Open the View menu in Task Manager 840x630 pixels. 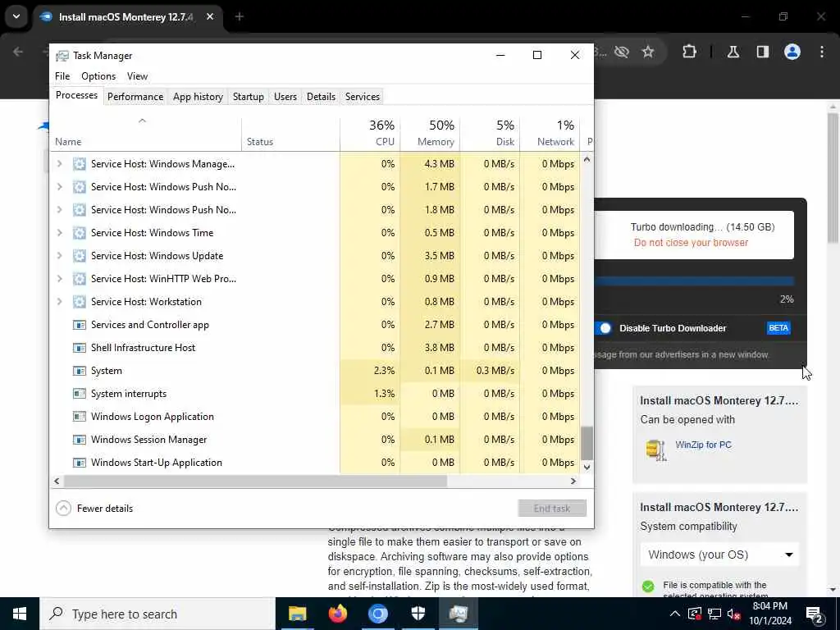tap(137, 76)
